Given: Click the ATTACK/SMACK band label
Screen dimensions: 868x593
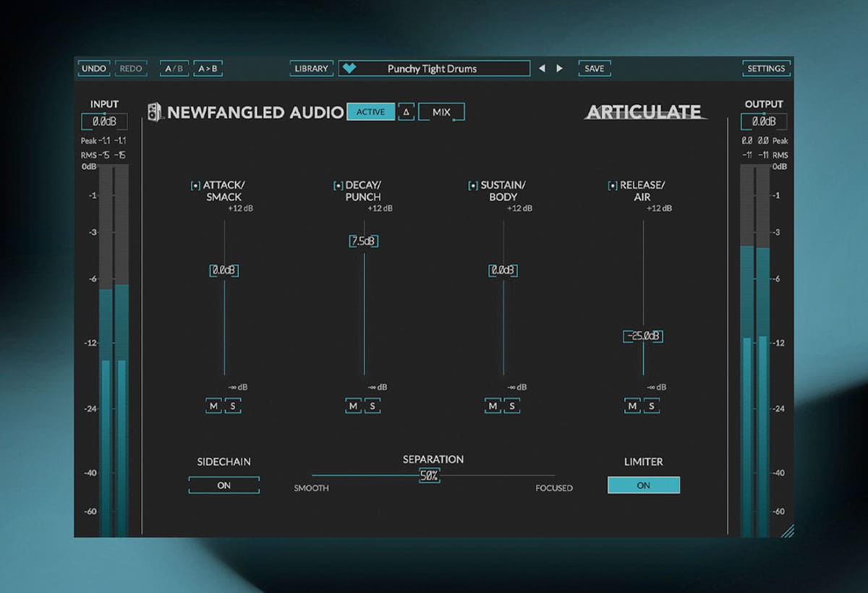Looking at the screenshot, I should [224, 191].
